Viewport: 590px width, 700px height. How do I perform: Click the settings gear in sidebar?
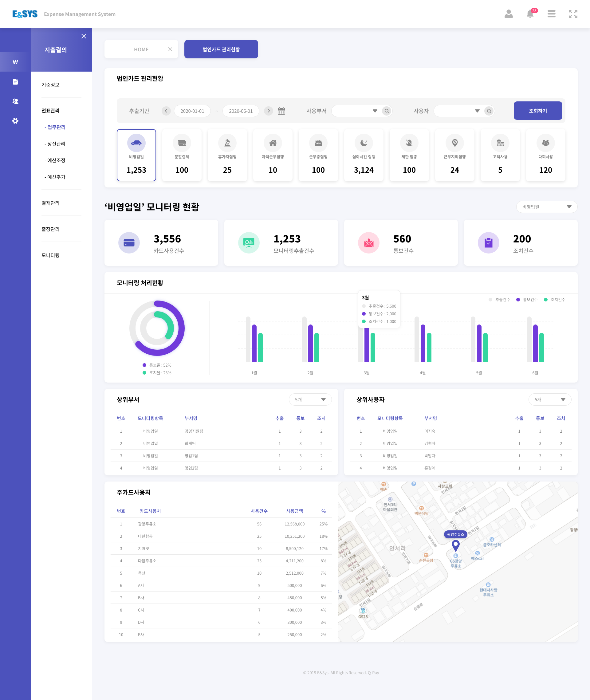tap(15, 121)
